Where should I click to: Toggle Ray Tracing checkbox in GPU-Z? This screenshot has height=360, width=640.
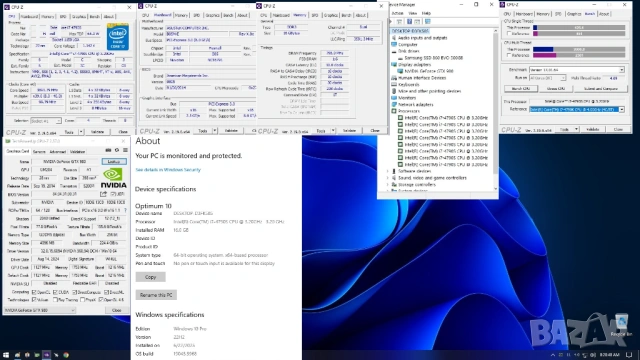(x=55, y=300)
